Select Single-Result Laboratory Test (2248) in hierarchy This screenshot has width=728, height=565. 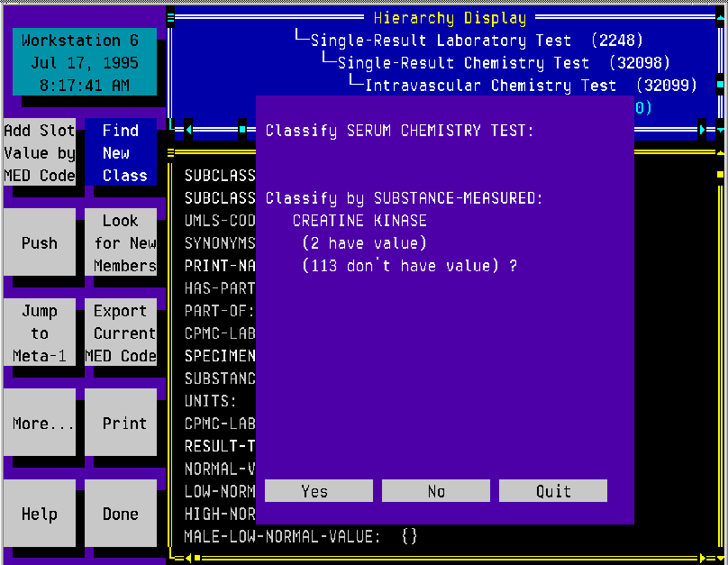click(x=477, y=41)
